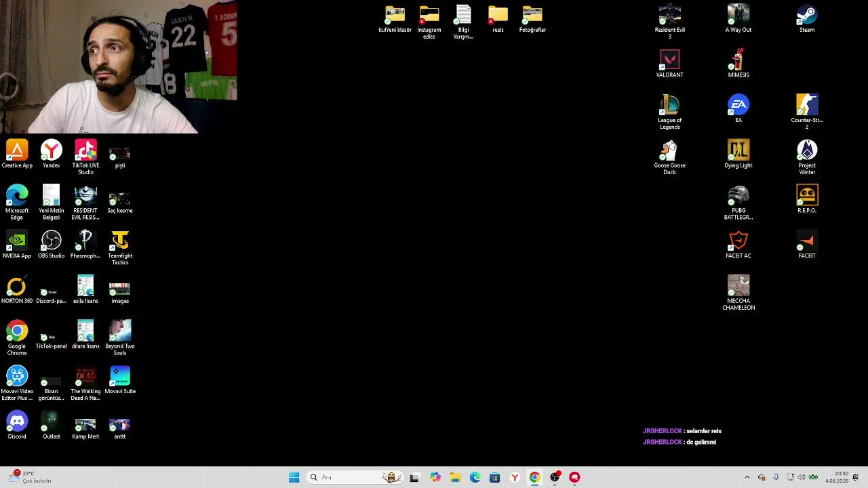Screen dimensions: 868x488
Task: Select the esila lisans desktop file
Action: [85, 289]
